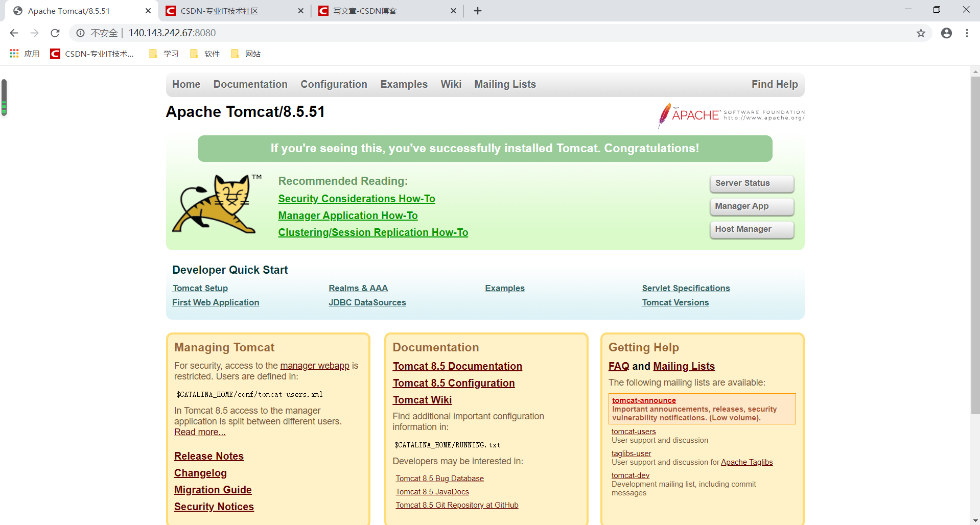Close the CSDN-专业IT技术社区 tab
This screenshot has height=525, width=980.
point(300,11)
